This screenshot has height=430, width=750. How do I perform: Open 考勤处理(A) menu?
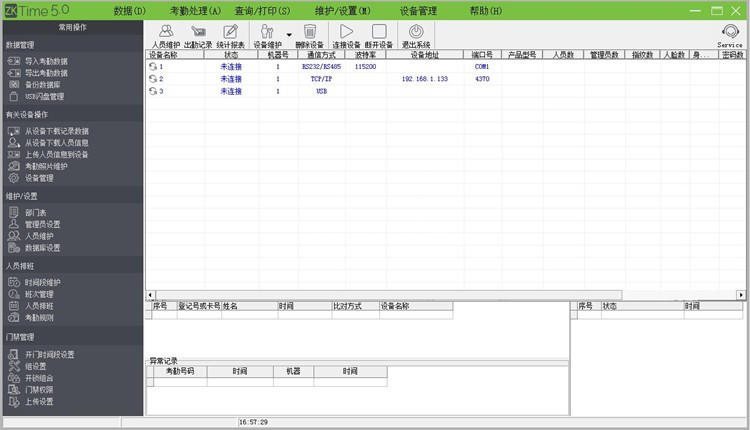[x=195, y=11]
